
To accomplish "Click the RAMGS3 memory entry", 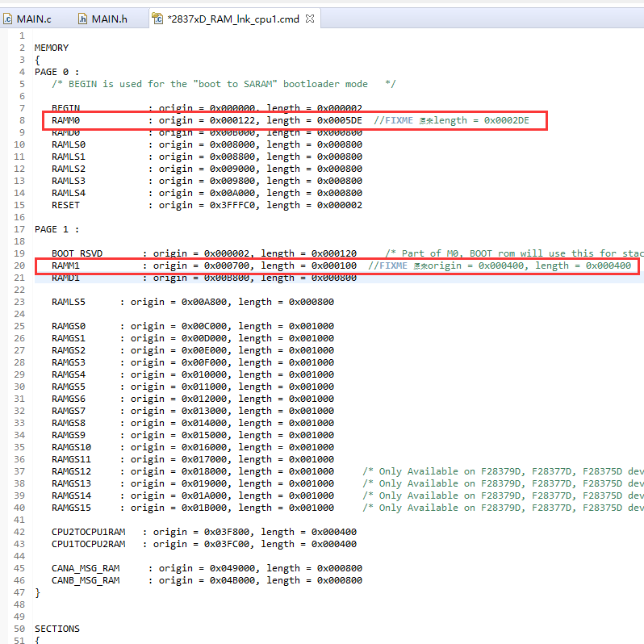I will pos(69,362).
